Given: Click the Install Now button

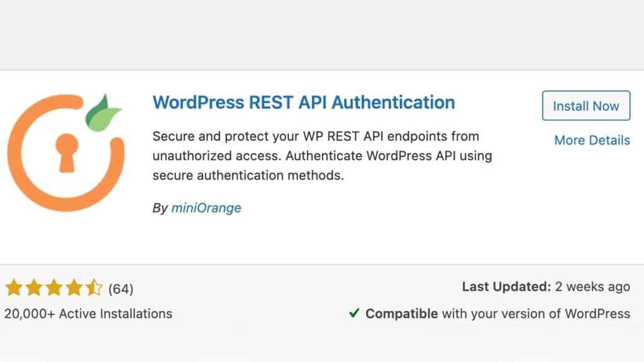Looking at the screenshot, I should tap(586, 106).
